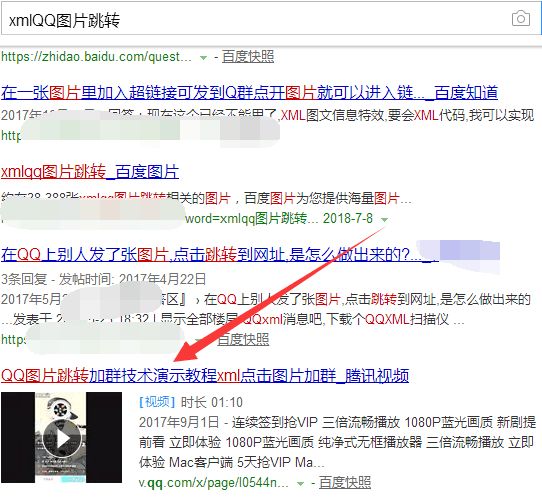
Task: Open the 百度快照 link beside v.qq.com URL
Action: click(x=345, y=482)
